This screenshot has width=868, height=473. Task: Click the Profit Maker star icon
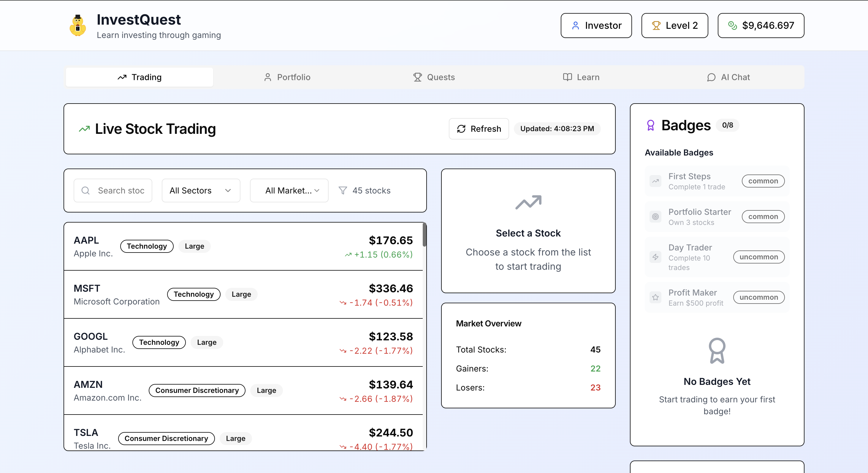pos(655,297)
